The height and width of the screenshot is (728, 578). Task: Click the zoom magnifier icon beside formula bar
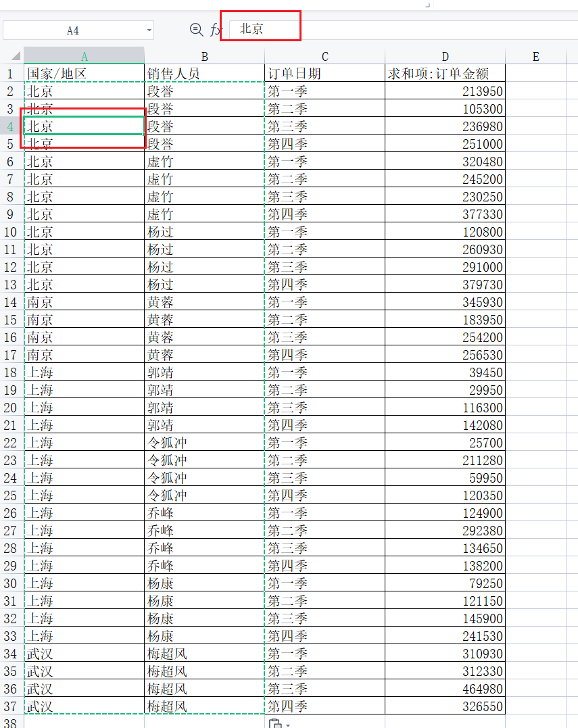click(196, 30)
